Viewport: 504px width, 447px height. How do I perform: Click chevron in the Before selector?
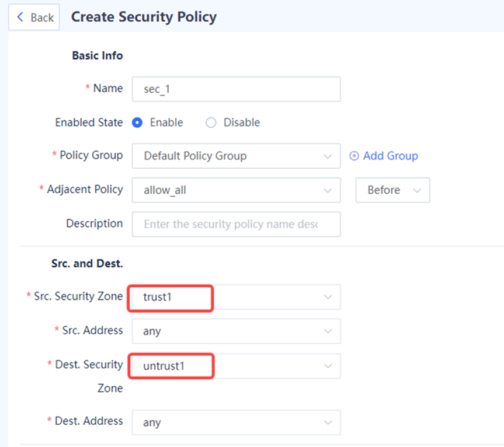click(x=417, y=190)
